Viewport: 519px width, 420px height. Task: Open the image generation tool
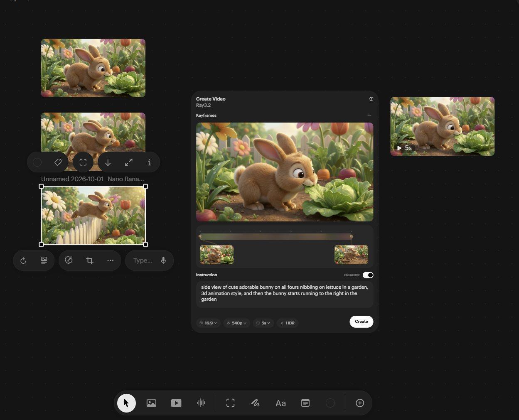[x=151, y=403]
